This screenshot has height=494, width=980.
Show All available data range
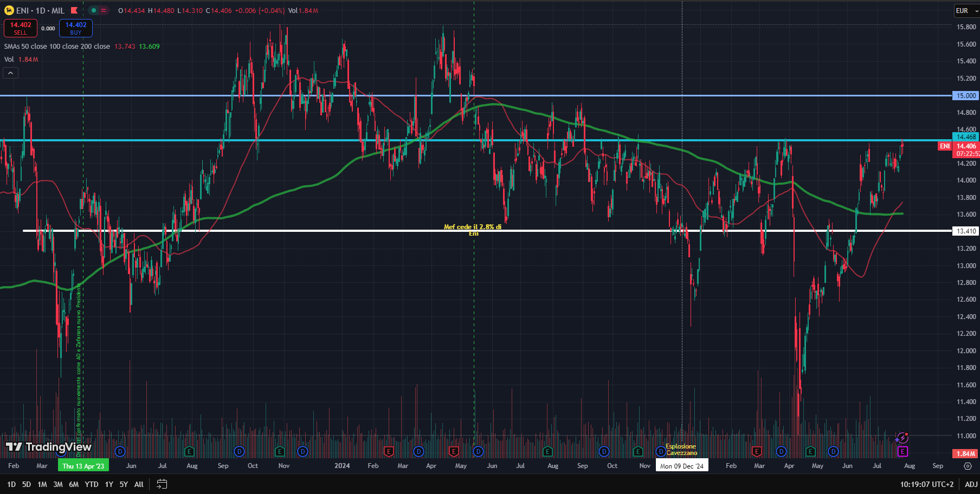(x=139, y=484)
